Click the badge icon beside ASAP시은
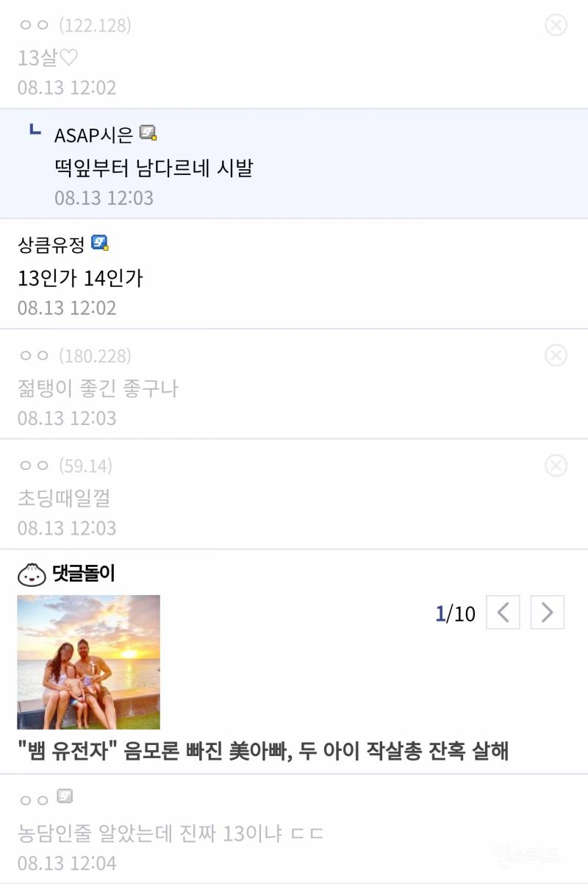The height and width of the screenshot is (884, 588). [149, 133]
